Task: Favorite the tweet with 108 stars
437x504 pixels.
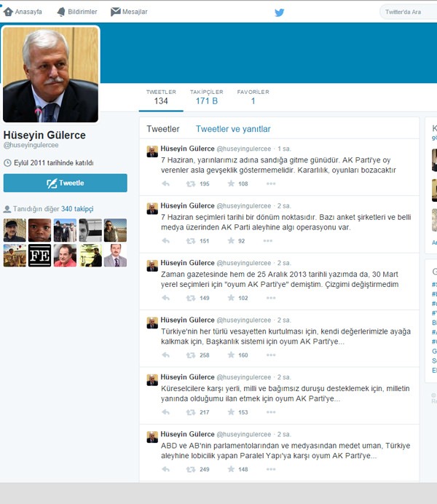Action: pyautogui.click(x=231, y=184)
